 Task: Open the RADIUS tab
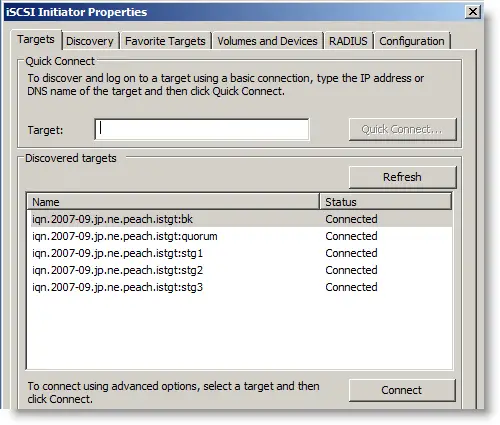click(348, 41)
